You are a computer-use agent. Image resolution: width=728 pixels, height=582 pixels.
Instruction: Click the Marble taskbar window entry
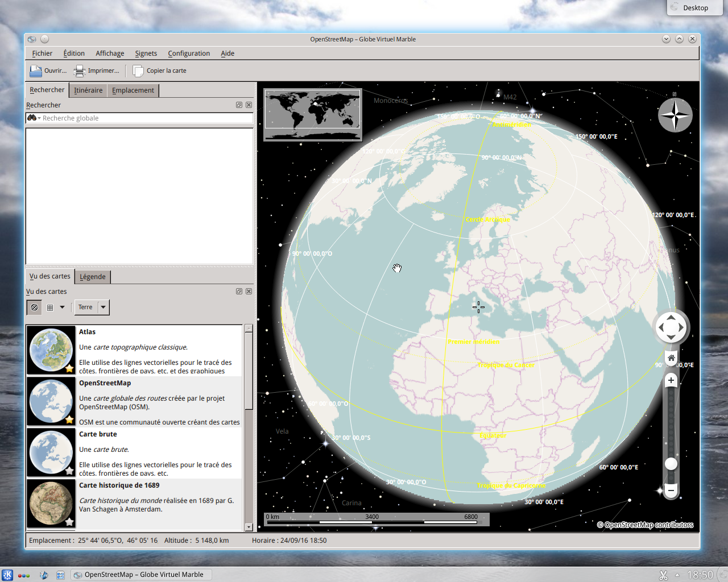coord(141,575)
